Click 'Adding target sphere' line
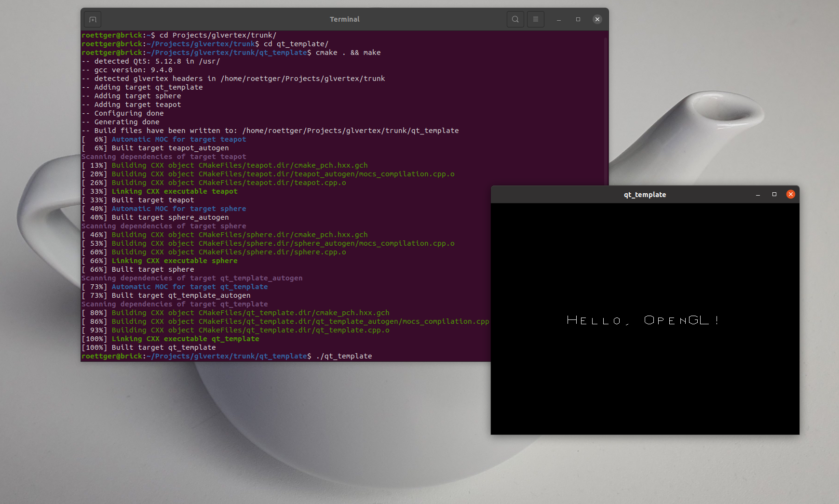 click(x=132, y=96)
